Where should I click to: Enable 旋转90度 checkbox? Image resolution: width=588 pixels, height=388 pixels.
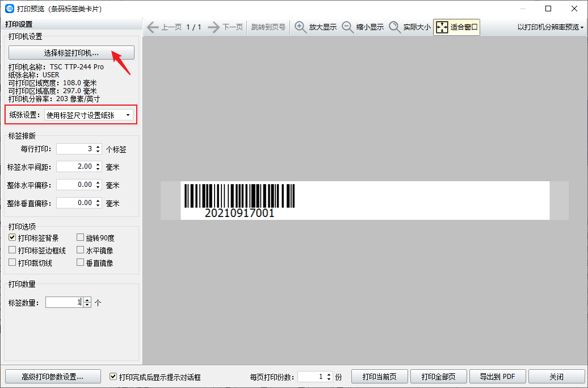[80, 237]
